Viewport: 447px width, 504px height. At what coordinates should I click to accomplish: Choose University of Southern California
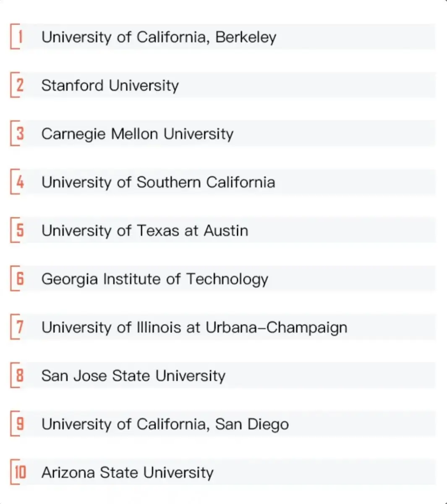pos(158,182)
